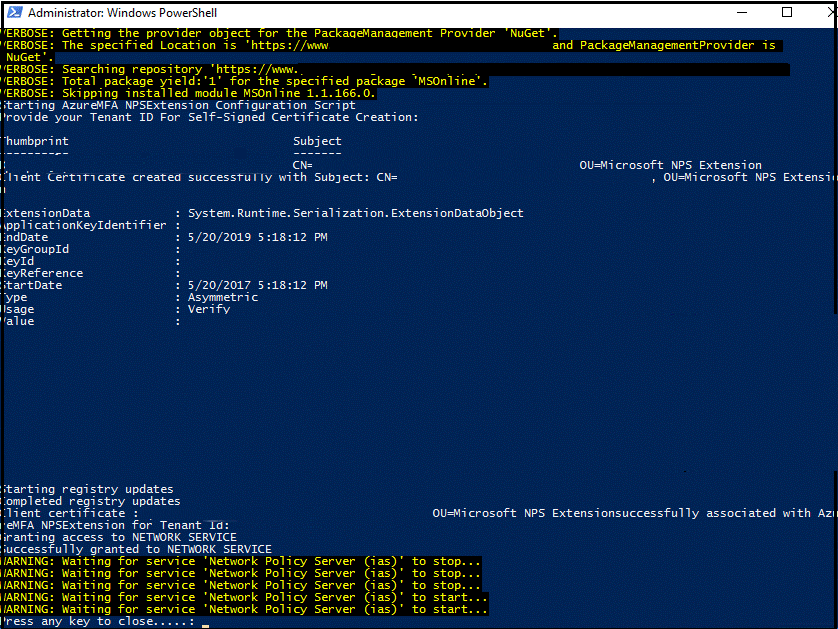Click the 'Subject' column header text

tap(316, 141)
